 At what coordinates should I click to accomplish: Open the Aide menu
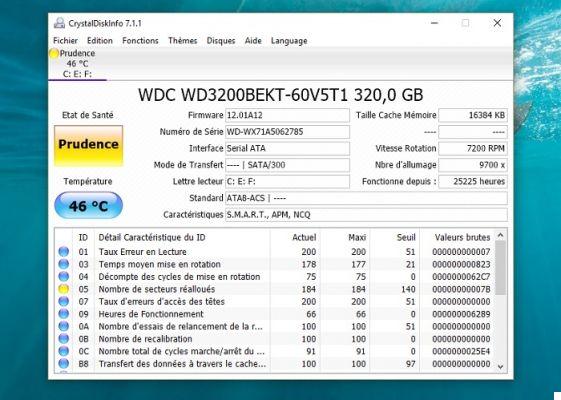tap(253, 41)
